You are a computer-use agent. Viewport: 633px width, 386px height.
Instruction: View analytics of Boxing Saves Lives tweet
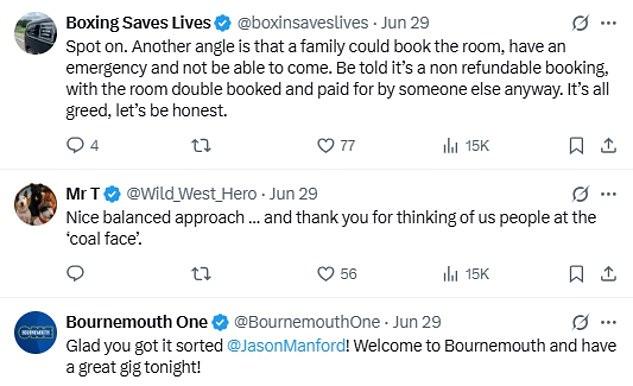click(466, 146)
